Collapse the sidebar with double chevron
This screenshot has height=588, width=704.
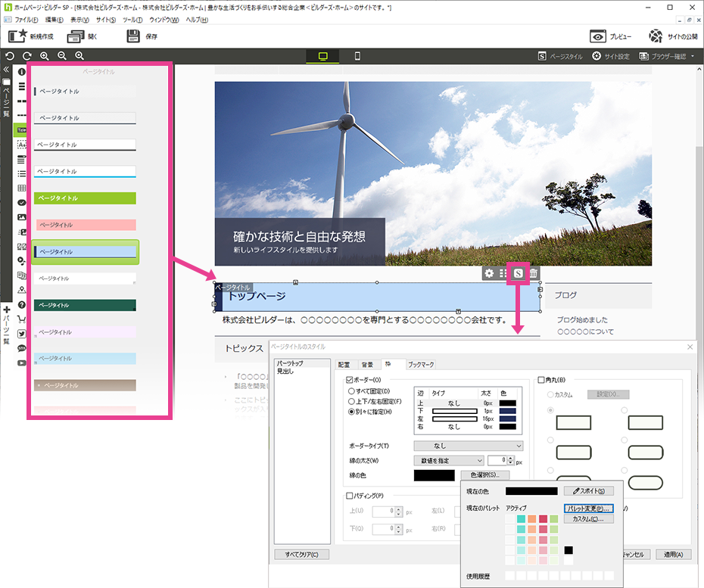point(6,70)
